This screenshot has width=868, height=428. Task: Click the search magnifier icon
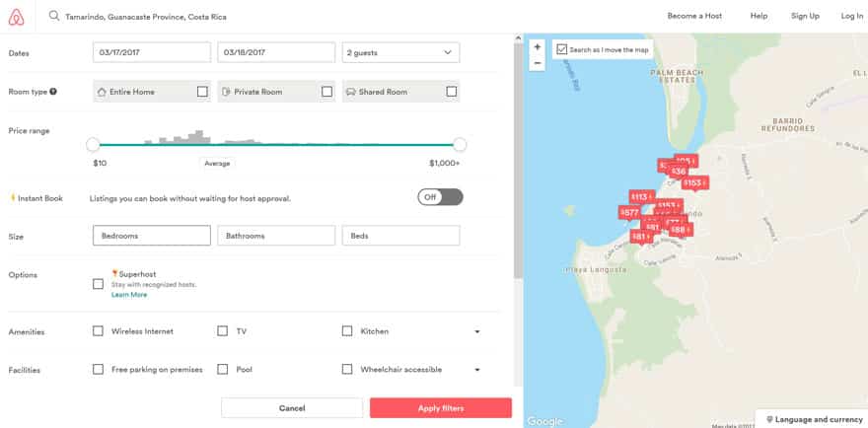(x=53, y=17)
